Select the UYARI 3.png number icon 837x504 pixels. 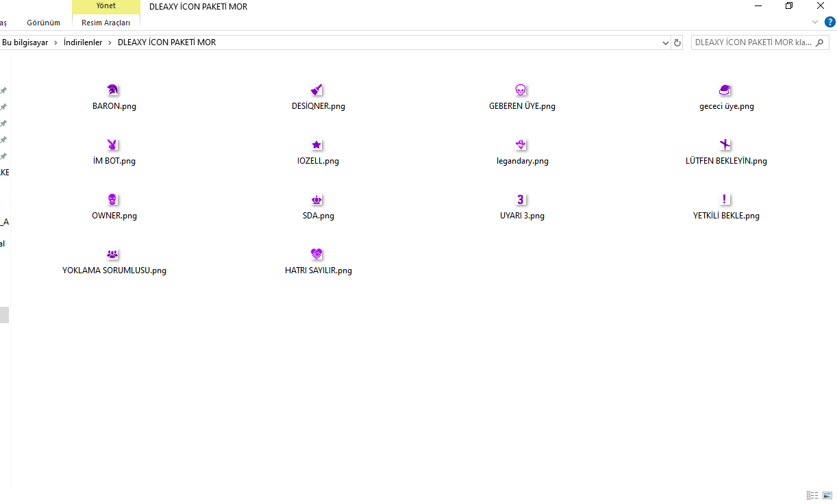point(521,199)
